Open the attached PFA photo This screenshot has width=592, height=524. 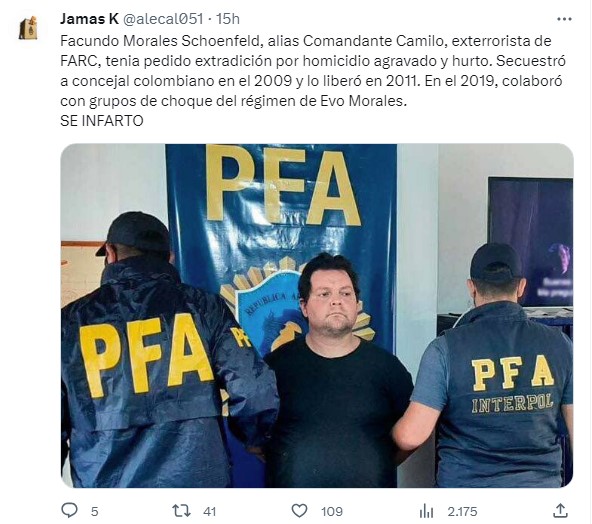[317, 316]
